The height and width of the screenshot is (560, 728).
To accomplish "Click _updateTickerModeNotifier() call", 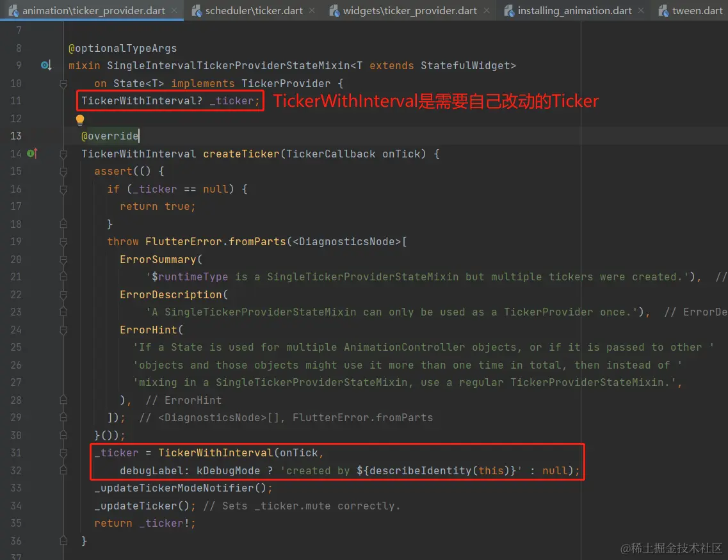I will pyautogui.click(x=180, y=488).
